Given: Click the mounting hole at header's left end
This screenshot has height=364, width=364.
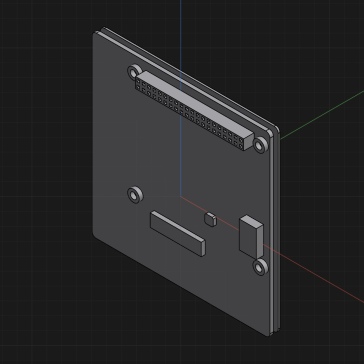Looking at the screenshot, I should tap(135, 72).
